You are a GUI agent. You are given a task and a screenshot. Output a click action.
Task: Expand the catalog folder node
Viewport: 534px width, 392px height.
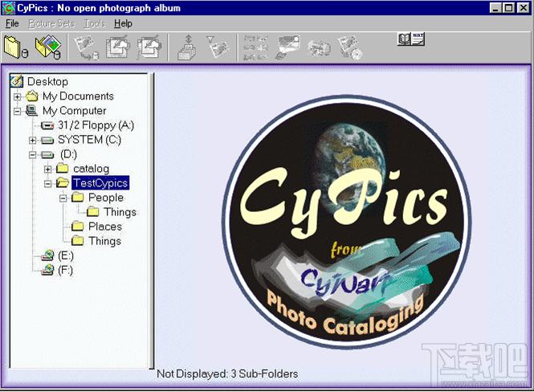[47, 169]
